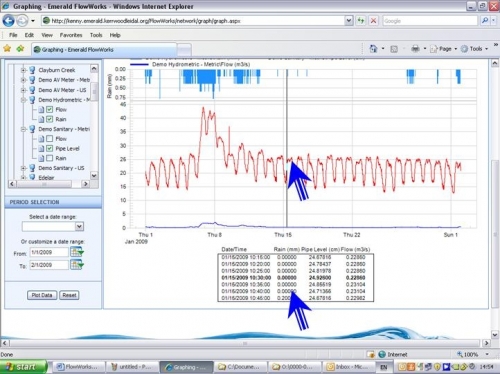Click the Internet zone globe icon
Viewport: 500px width, 374px height.
382,354
